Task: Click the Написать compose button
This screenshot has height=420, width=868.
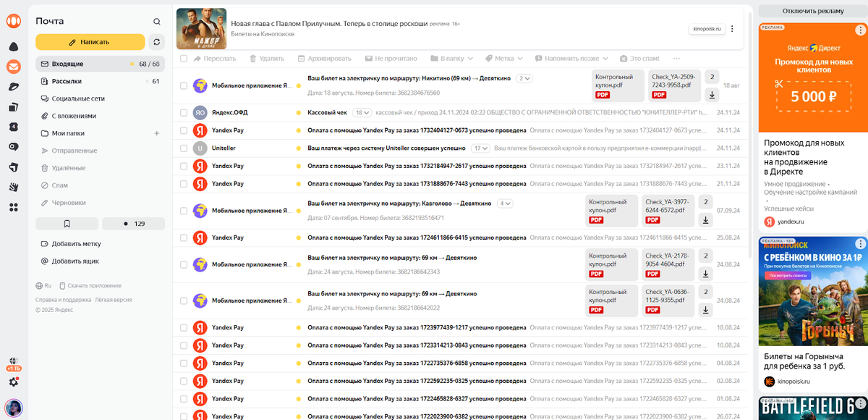Action: tap(90, 42)
